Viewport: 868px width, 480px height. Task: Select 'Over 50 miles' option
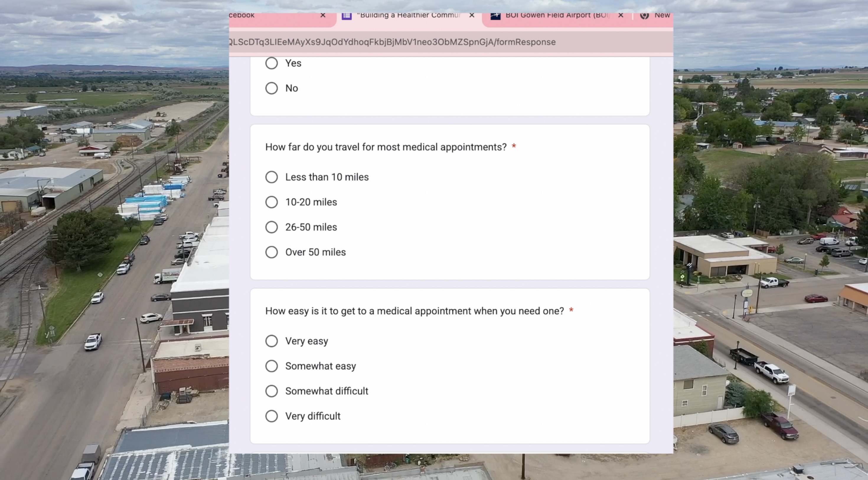pyautogui.click(x=271, y=252)
